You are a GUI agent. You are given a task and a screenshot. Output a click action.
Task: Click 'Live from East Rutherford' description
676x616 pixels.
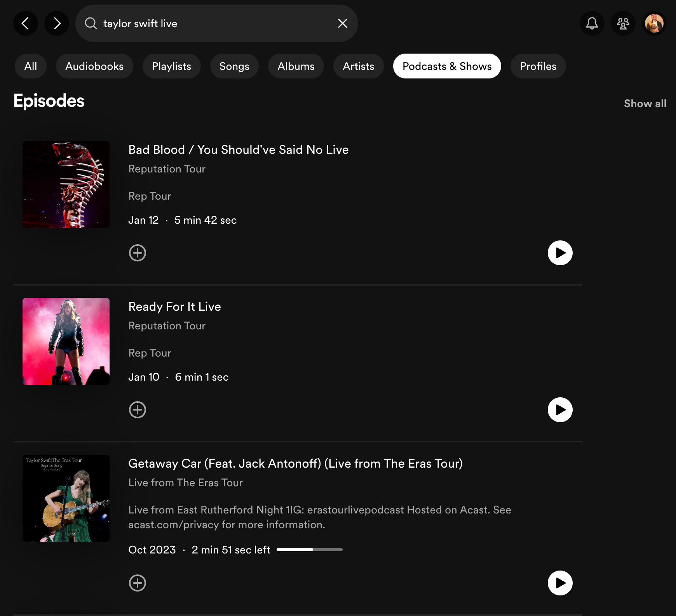click(320, 517)
